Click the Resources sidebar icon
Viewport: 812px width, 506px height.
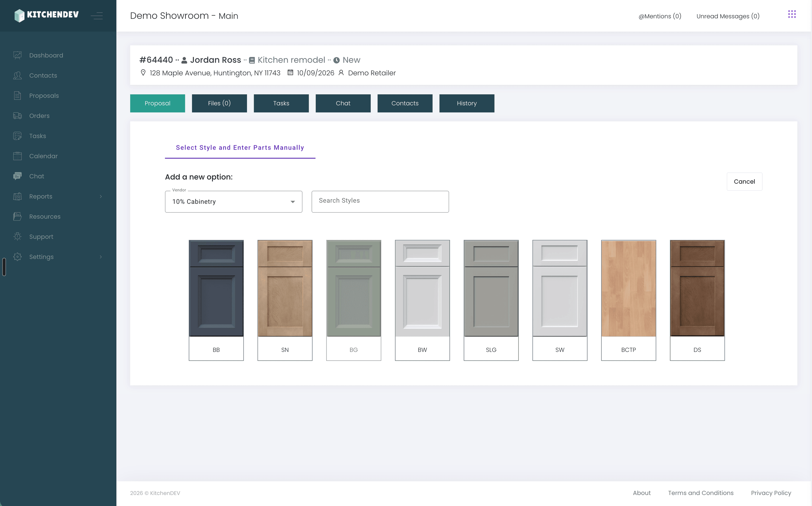17,216
